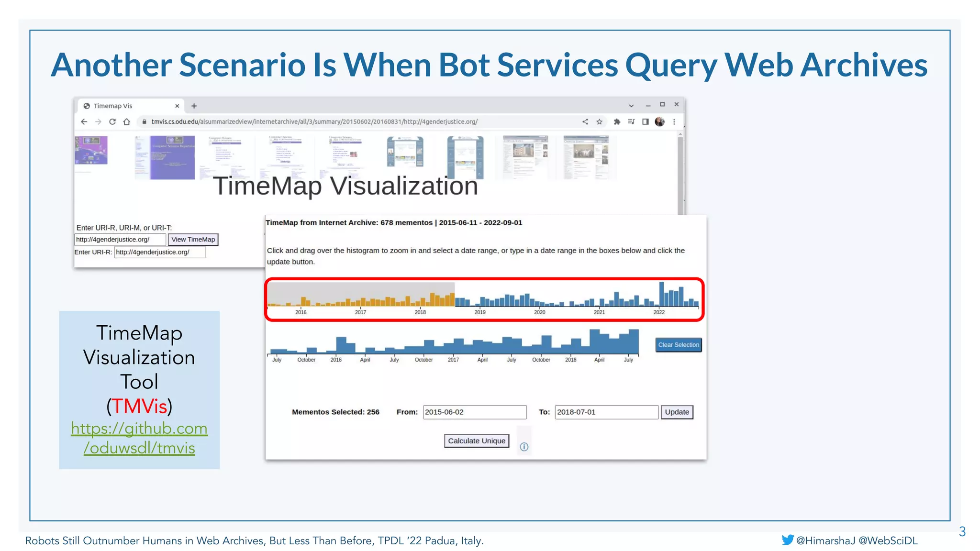980x551 pixels.
Task: Click October label left of 2016 in zoomed histogram
Action: (306, 360)
